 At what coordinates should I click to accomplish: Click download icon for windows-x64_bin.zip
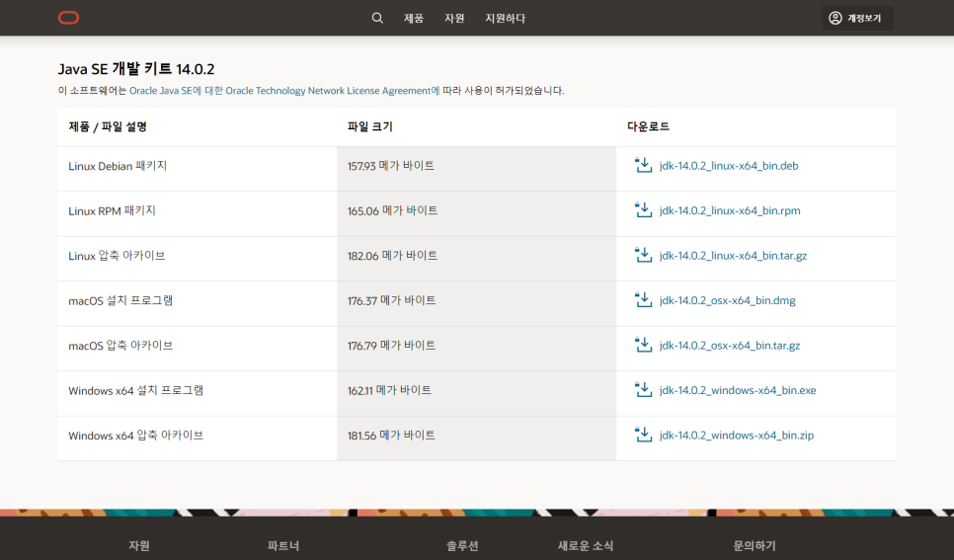coord(643,436)
